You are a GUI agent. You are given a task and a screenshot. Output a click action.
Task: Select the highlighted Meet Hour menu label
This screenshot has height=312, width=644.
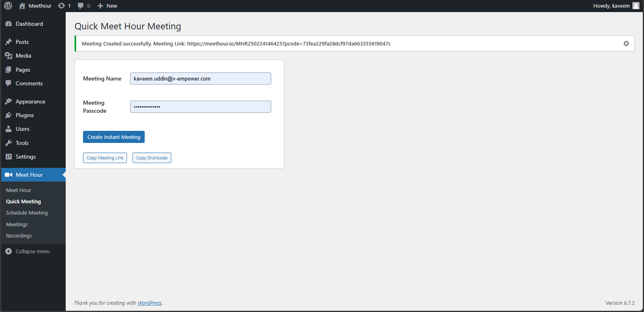(x=29, y=175)
